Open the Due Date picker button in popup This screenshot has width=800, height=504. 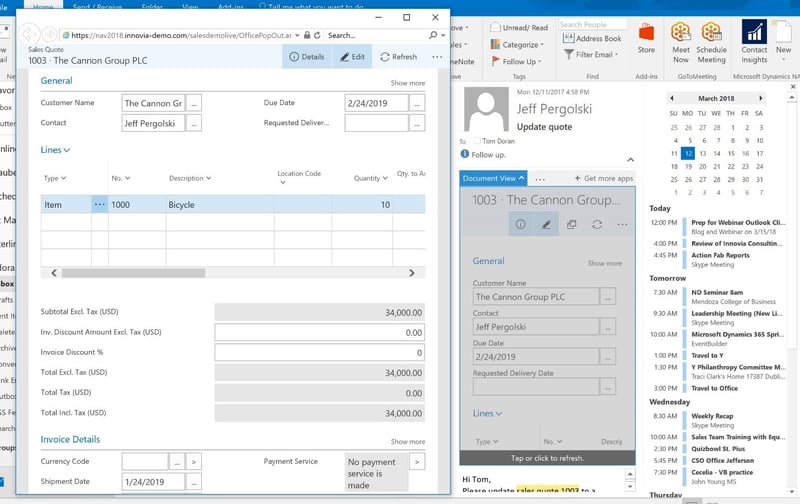[x=417, y=103]
